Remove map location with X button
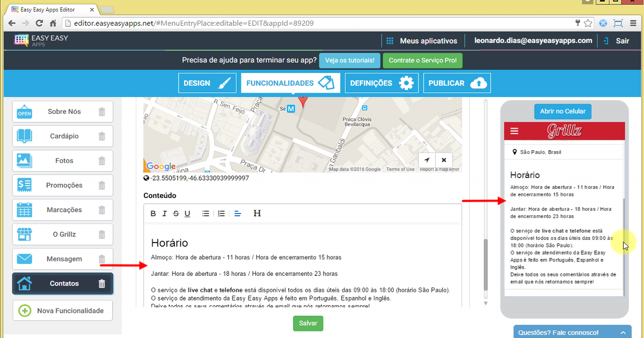This screenshot has width=644, height=338. click(444, 160)
